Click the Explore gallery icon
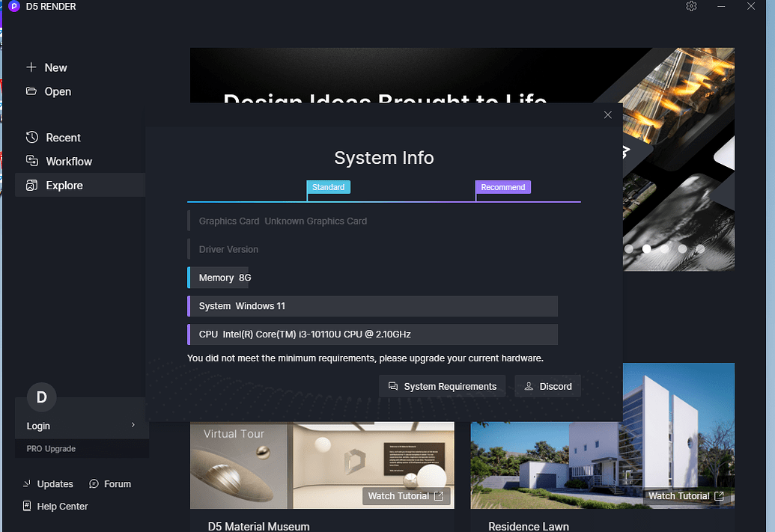 coord(31,186)
